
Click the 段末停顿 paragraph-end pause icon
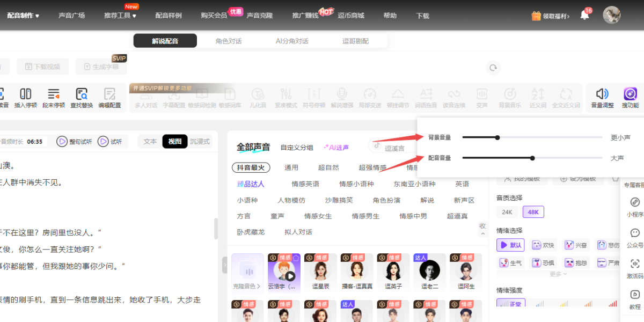54,94
